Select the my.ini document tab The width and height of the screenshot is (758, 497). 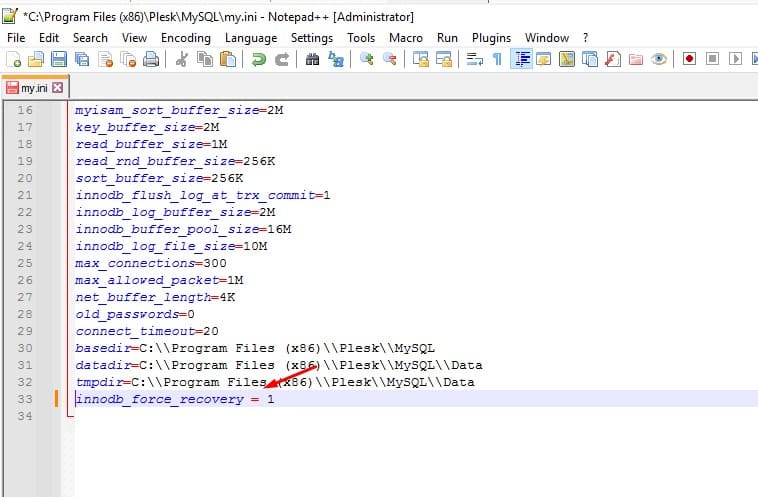[x=34, y=88]
